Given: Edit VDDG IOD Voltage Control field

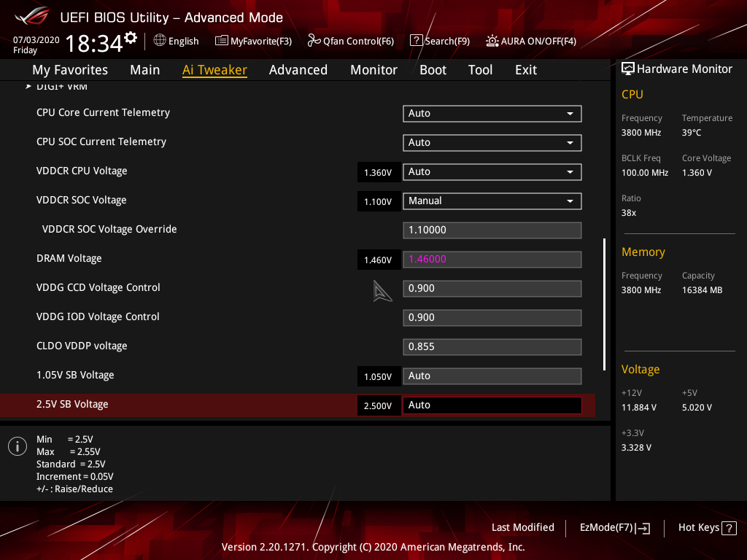Looking at the screenshot, I should coord(492,318).
